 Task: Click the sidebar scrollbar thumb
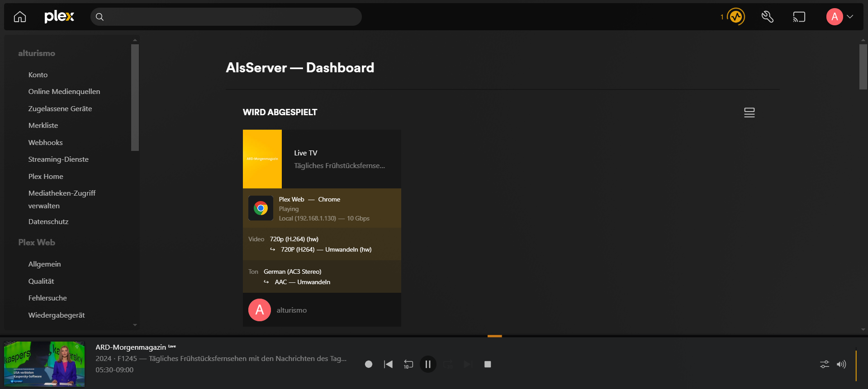coord(135,97)
